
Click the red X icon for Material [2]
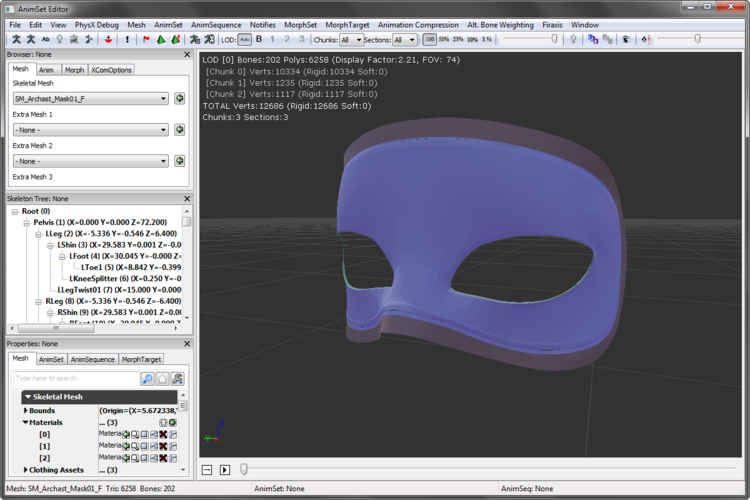coord(163,458)
